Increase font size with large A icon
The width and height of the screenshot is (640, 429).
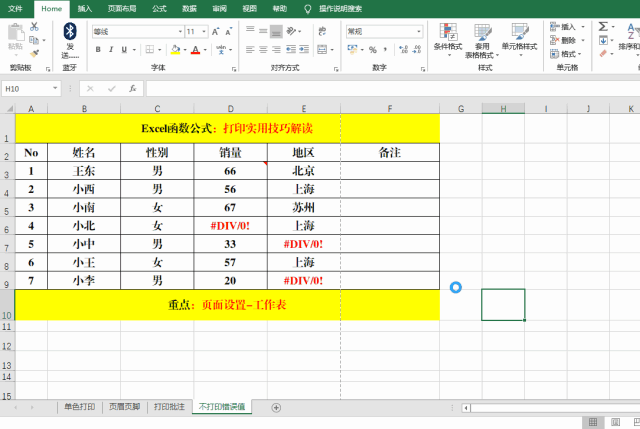click(x=216, y=31)
